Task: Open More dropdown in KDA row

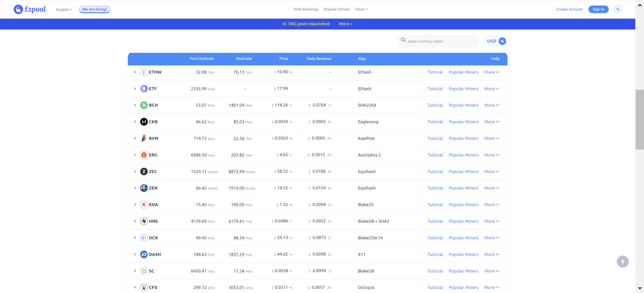Action: 492,204
